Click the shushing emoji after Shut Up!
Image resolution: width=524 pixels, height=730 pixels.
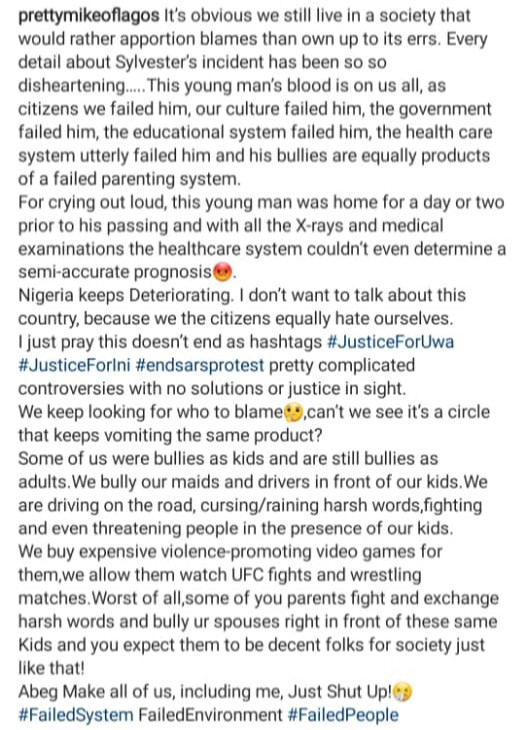[x=403, y=692]
